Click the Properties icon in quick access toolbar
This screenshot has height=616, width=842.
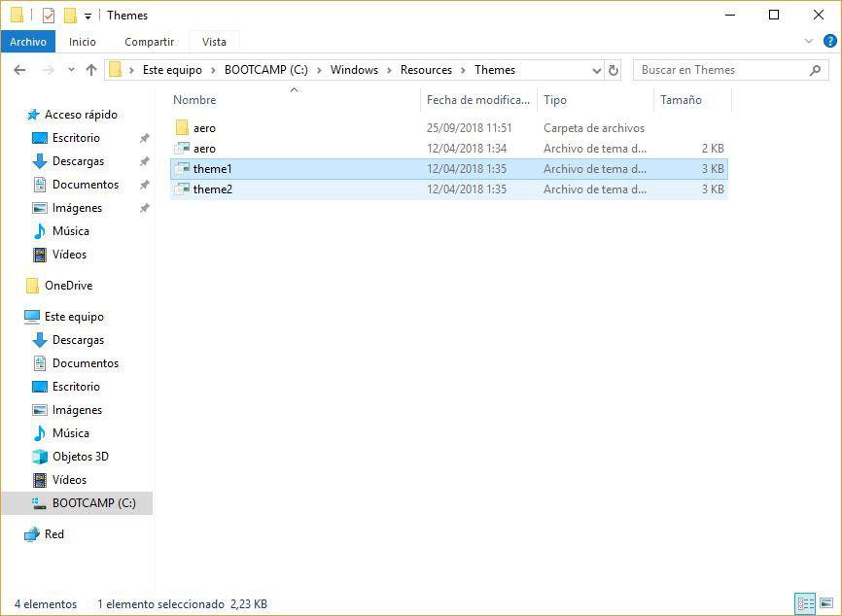pyautogui.click(x=49, y=16)
